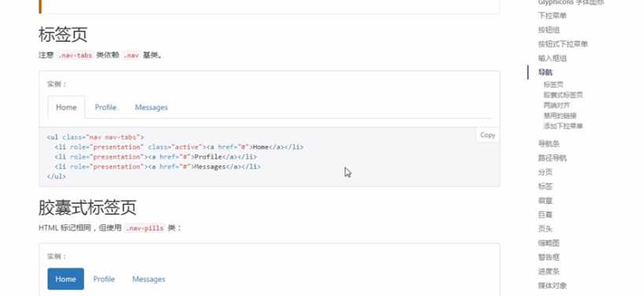644x296 pixels.
Task: Switch to the Profile tab
Action: (105, 108)
